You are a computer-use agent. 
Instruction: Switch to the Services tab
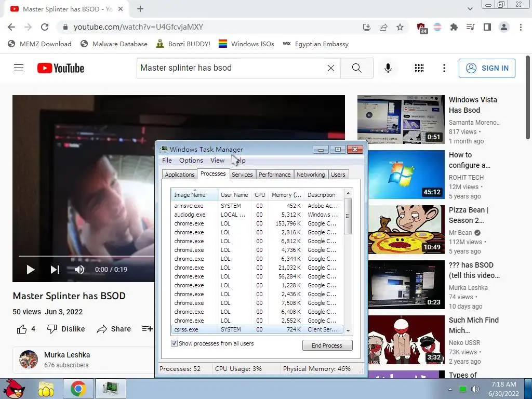point(242,175)
